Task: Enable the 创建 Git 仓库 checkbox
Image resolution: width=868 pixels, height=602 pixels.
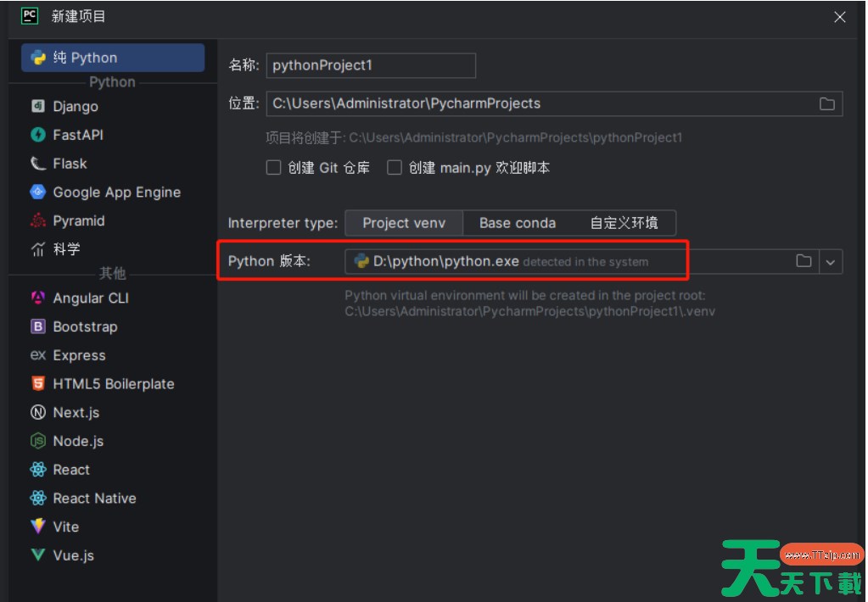Action: pyautogui.click(x=273, y=168)
